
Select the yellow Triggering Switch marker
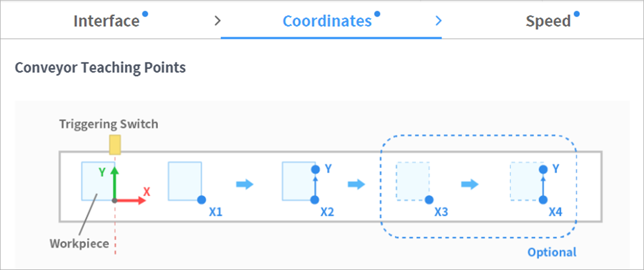pyautogui.click(x=115, y=145)
